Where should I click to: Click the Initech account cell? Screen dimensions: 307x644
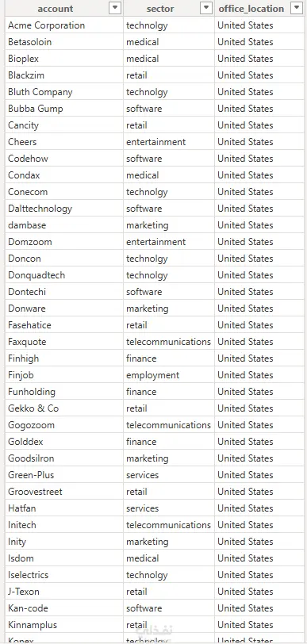[64, 525]
